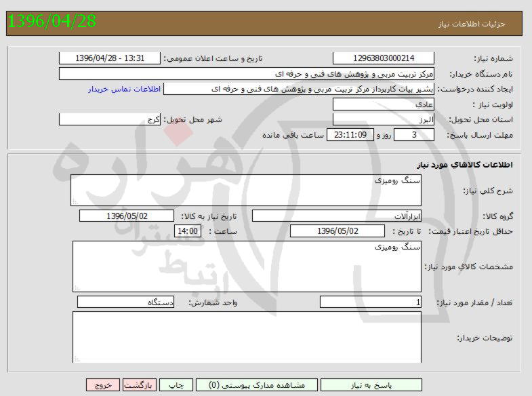This screenshot has height=396, width=532.
Task: Select the تاریخ و ساعت اعلان عمومی field
Action: (110, 58)
